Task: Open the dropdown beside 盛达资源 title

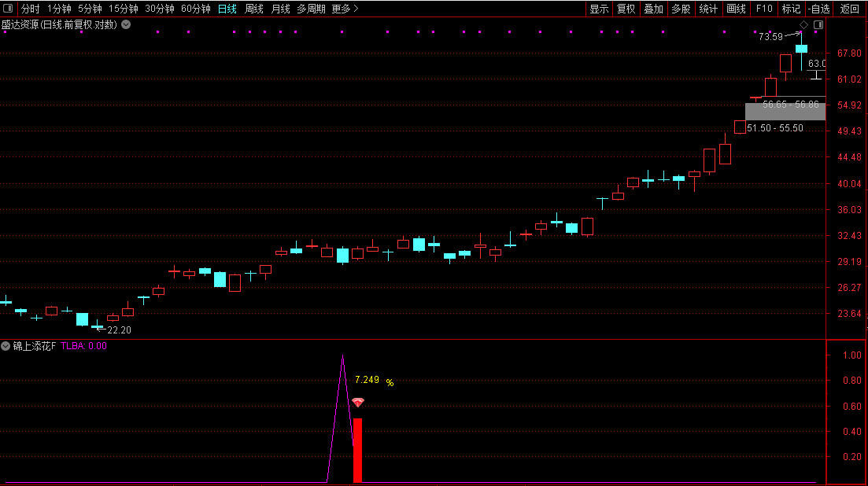Action: coord(126,24)
